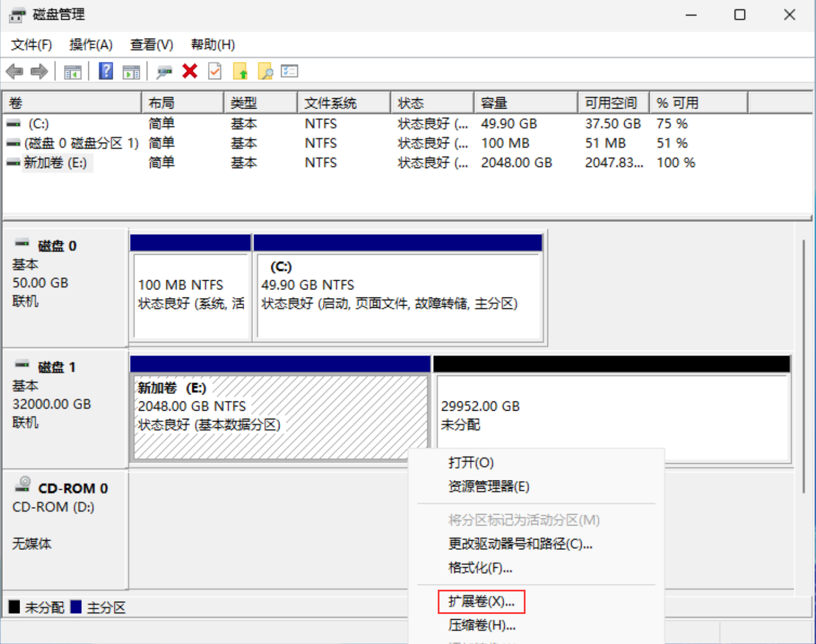This screenshot has height=644, width=816.
Task: Click the 磁盘 1 disk icon
Action: click(22, 364)
